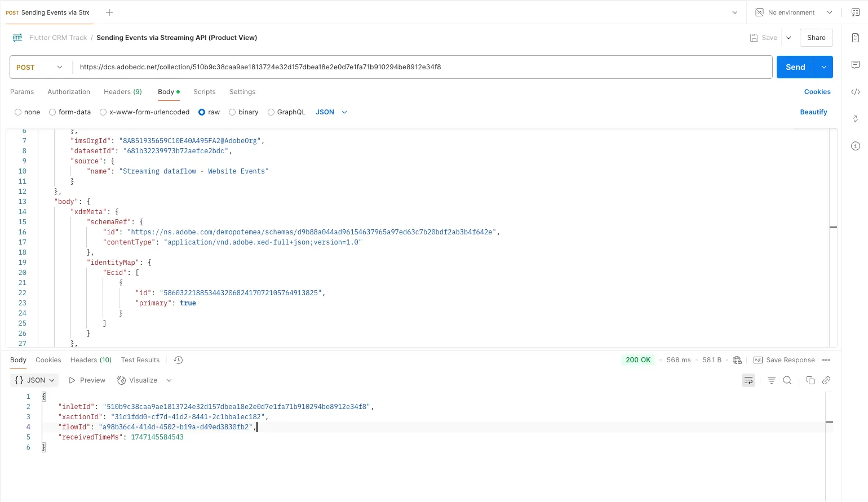Send the POST request
The width and height of the screenshot is (868, 502).
click(x=795, y=67)
